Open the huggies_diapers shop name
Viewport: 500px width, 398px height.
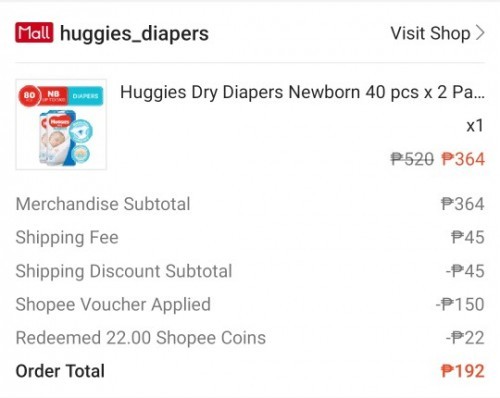(x=134, y=34)
